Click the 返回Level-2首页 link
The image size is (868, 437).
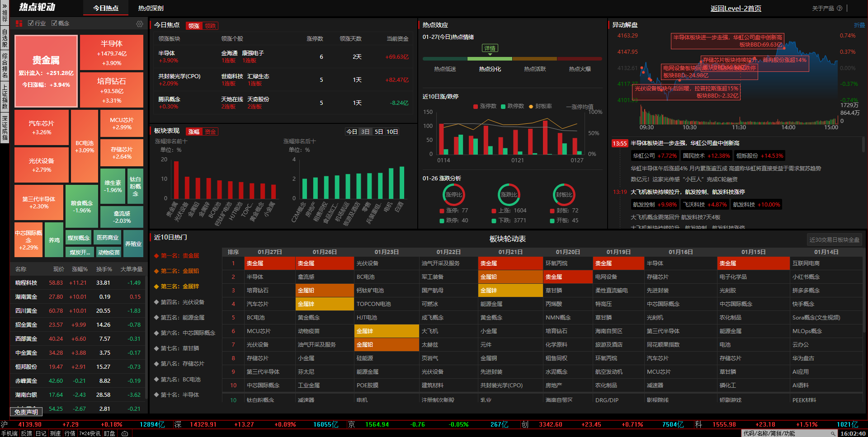pos(736,8)
